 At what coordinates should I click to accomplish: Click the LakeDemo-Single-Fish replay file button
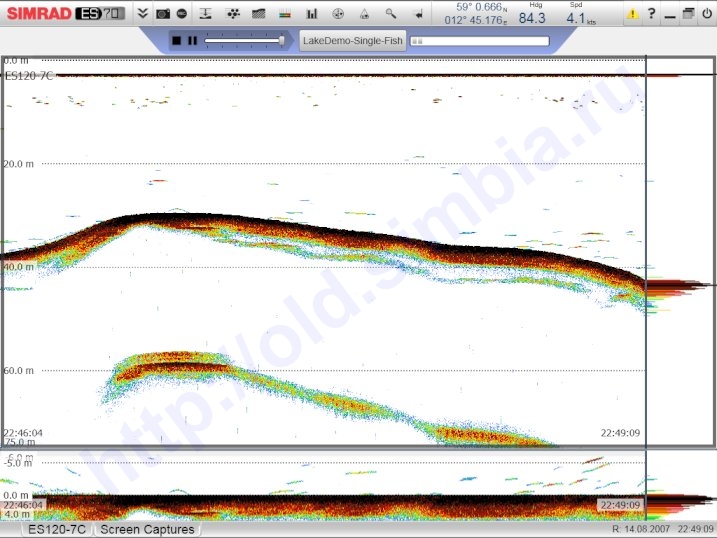pyautogui.click(x=352, y=41)
